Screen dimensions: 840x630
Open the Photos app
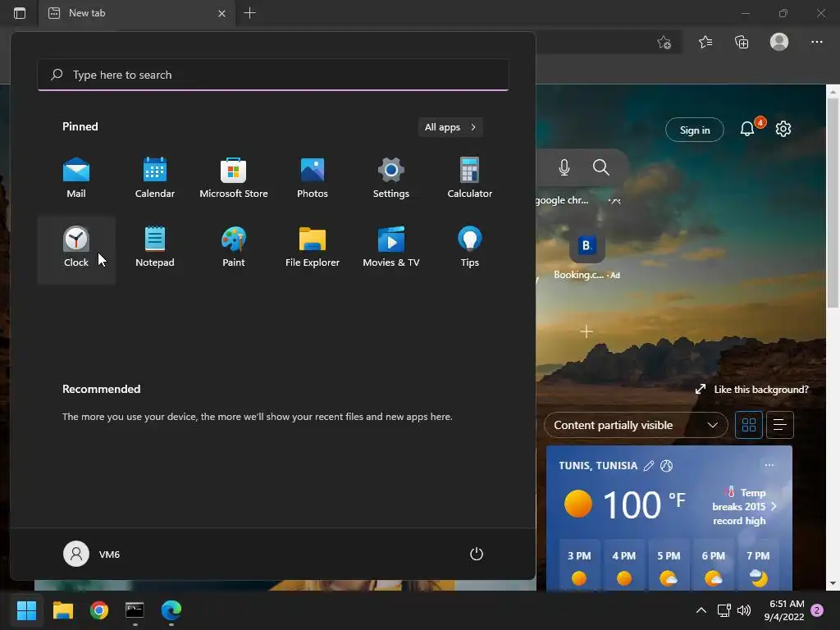tap(313, 178)
